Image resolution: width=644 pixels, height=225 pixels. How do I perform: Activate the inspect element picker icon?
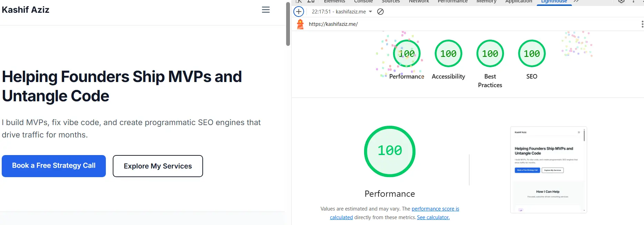[x=299, y=1]
